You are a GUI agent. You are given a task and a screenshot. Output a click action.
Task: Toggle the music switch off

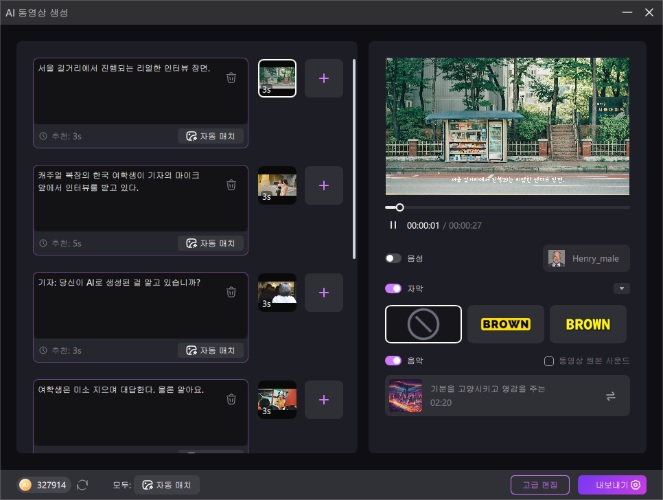(x=393, y=361)
